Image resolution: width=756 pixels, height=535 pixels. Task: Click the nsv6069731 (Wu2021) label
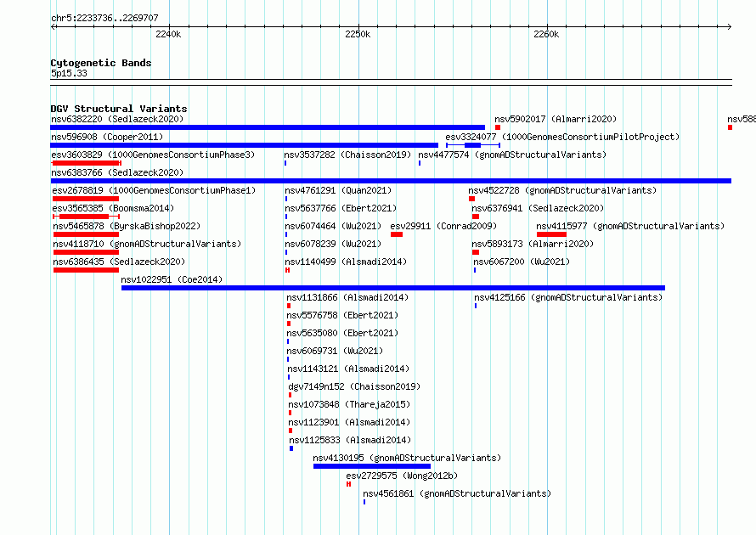(335, 351)
